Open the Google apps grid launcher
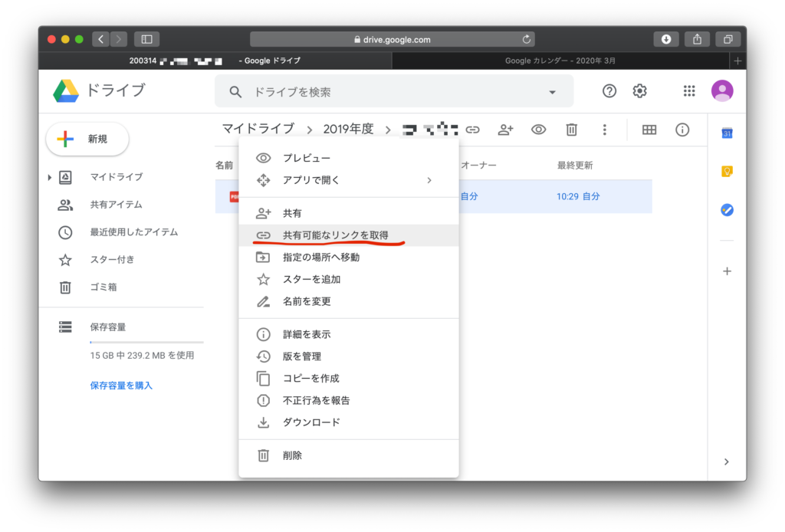 [689, 90]
